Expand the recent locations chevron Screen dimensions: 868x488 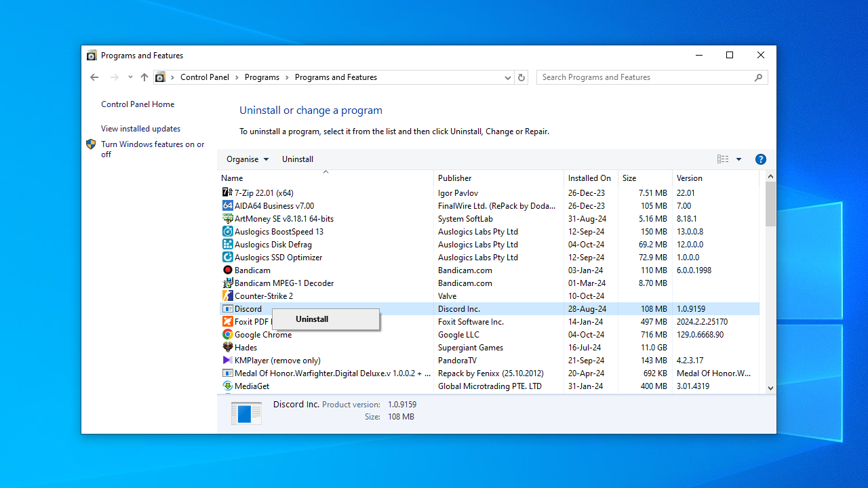(x=130, y=77)
